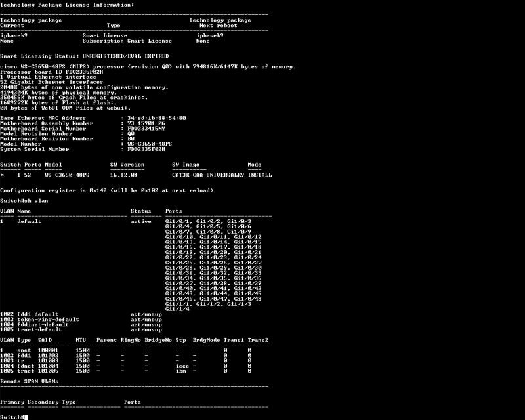Click port 'Gi1/0/36' in the ports list
Image resolution: width=525 pixels, height=420 pixels.
pyautogui.click(x=248, y=278)
